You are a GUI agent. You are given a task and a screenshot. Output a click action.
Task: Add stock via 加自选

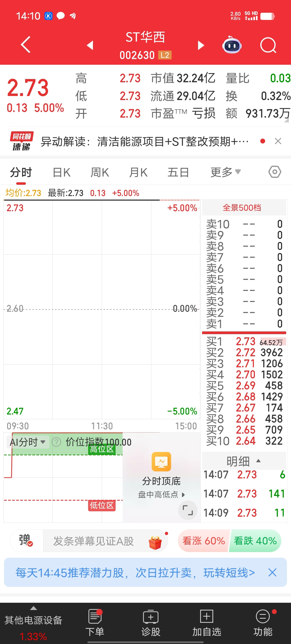coord(207,623)
